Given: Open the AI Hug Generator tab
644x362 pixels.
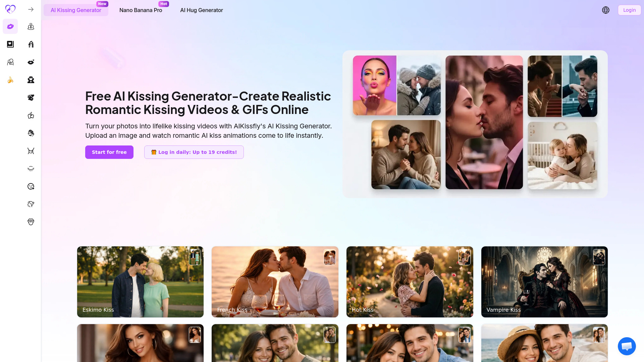Looking at the screenshot, I should coord(201,10).
